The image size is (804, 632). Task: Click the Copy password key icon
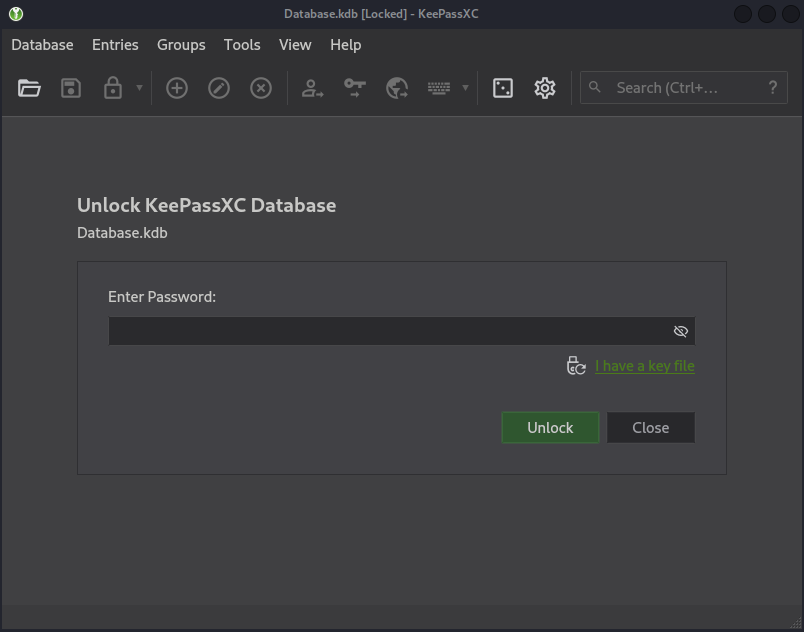coord(354,88)
